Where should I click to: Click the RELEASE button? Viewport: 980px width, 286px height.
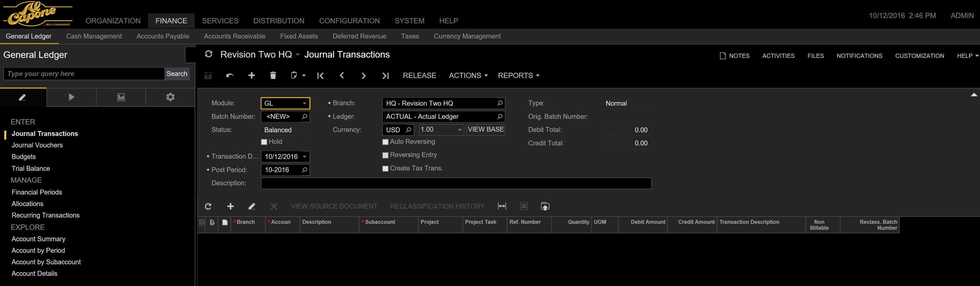click(x=419, y=75)
